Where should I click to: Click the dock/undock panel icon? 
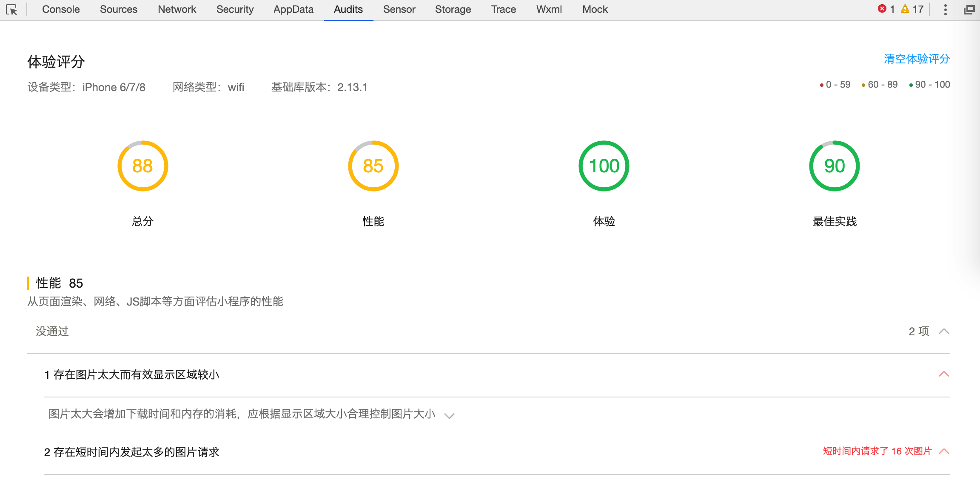pyautogui.click(x=969, y=9)
